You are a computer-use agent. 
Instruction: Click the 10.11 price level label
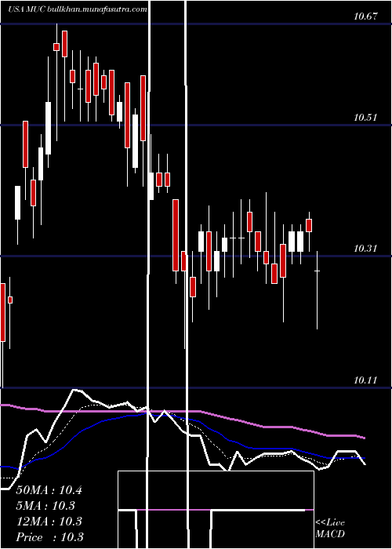[x=365, y=380]
